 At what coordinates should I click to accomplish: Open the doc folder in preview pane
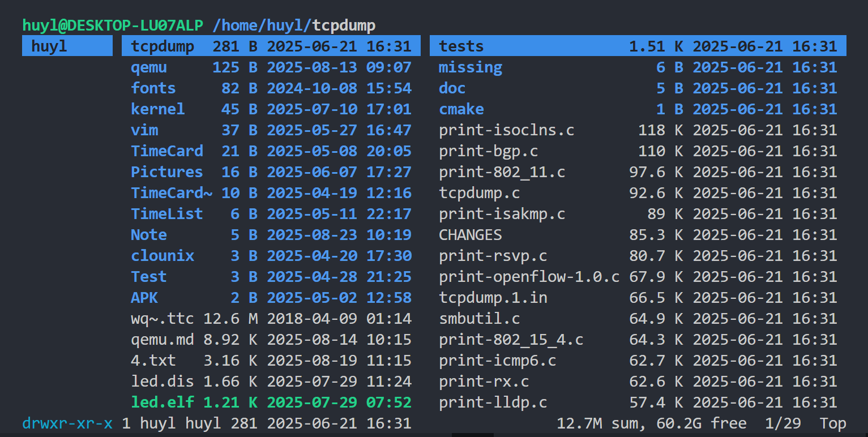(x=638, y=88)
